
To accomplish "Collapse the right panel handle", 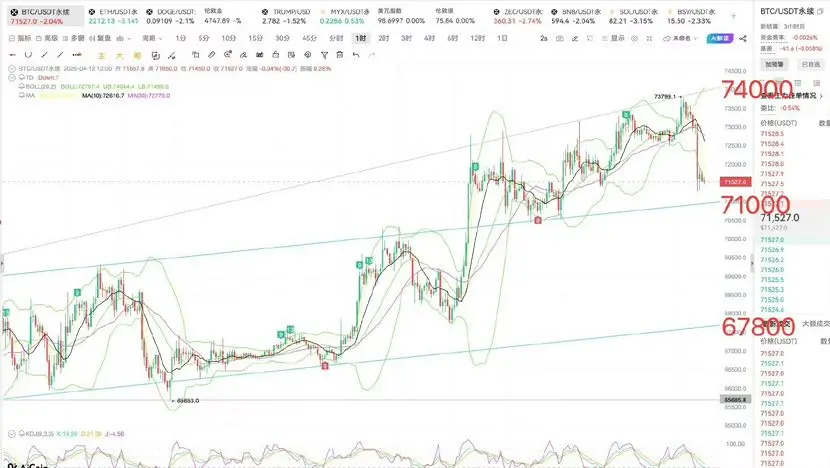I will 752,263.
